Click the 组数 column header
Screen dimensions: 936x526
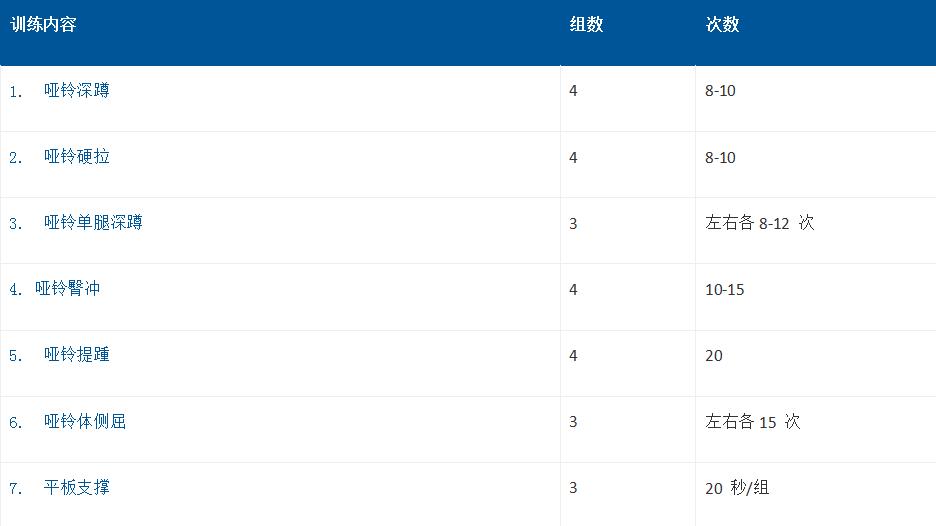tap(587, 25)
